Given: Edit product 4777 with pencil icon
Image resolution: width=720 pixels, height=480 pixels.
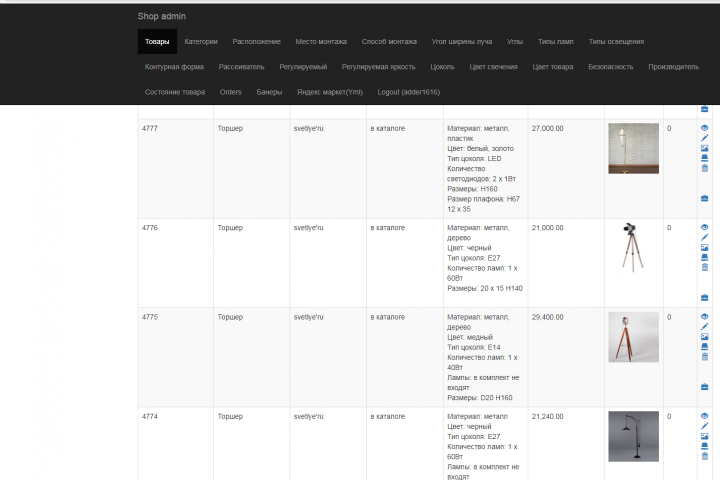Looking at the screenshot, I should (x=704, y=138).
